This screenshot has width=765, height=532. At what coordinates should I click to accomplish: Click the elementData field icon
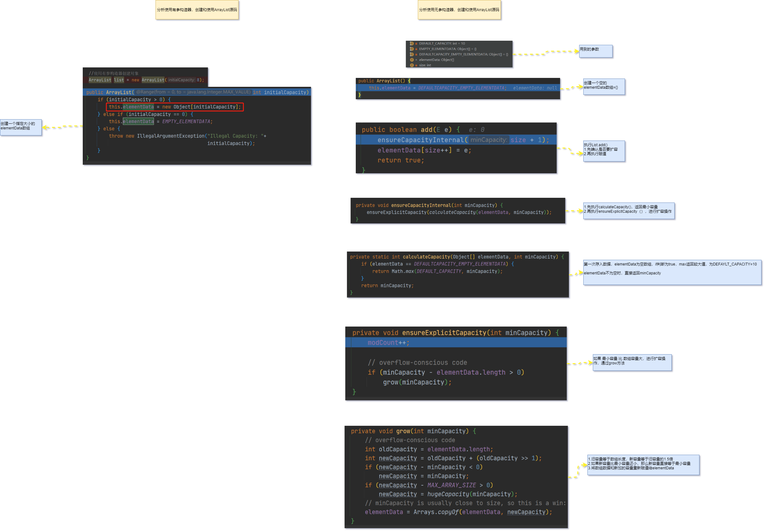pos(411,60)
